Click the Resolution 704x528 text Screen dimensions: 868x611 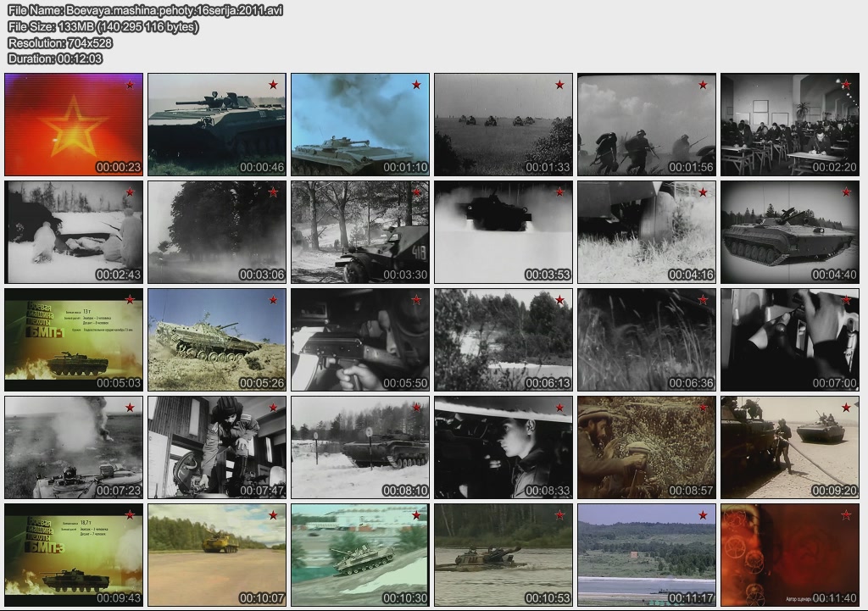60,42
